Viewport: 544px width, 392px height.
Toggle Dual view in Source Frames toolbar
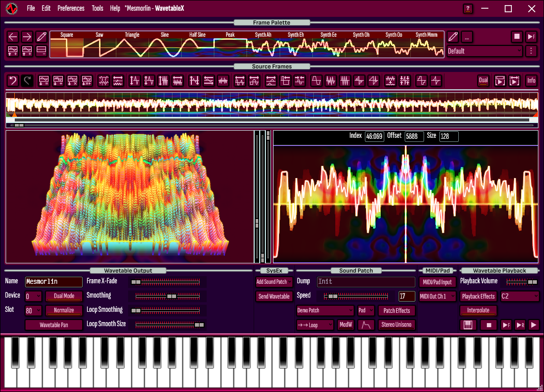coord(483,81)
